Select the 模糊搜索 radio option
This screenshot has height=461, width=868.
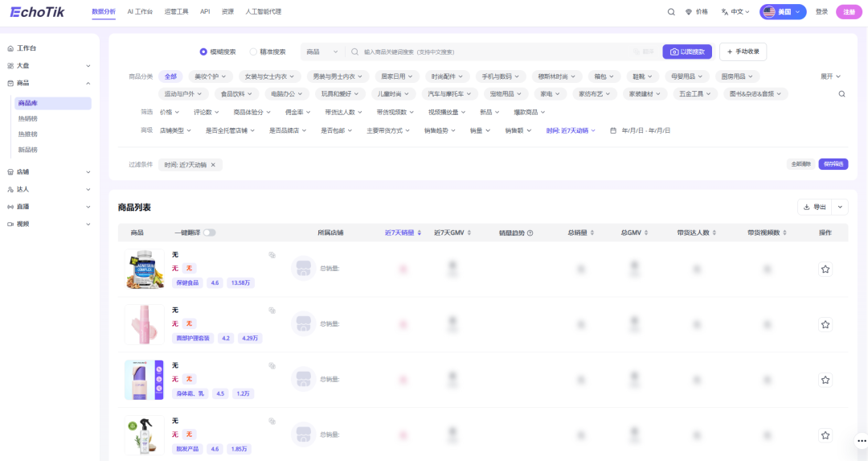[218, 51]
